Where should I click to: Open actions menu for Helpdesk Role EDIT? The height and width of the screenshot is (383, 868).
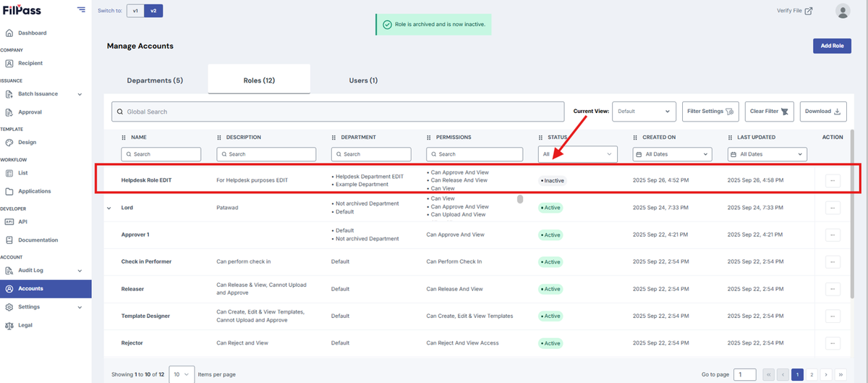[x=833, y=180]
